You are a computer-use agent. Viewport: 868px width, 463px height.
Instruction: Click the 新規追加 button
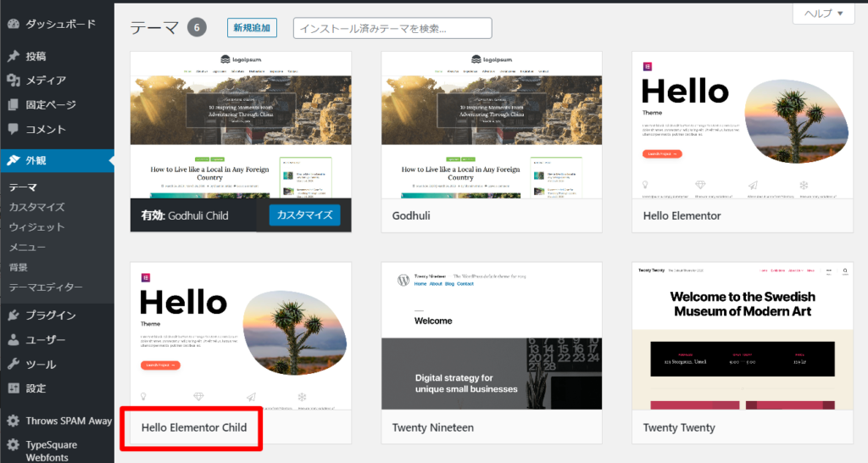pyautogui.click(x=252, y=28)
